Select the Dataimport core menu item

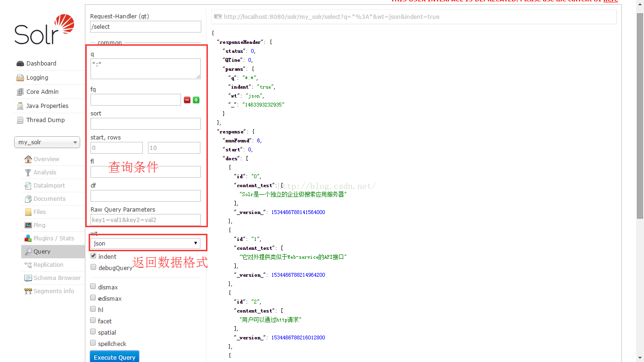pyautogui.click(x=49, y=186)
